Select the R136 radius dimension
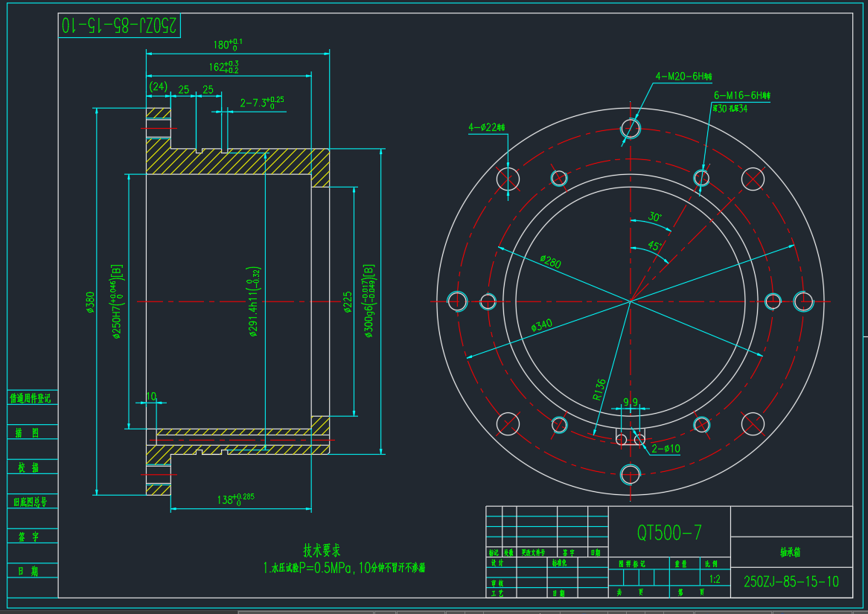The height and width of the screenshot is (614, 868). tap(600, 390)
